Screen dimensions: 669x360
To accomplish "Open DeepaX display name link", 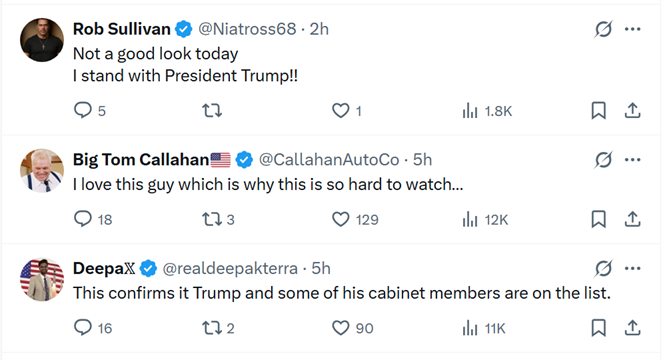I will click(x=104, y=268).
